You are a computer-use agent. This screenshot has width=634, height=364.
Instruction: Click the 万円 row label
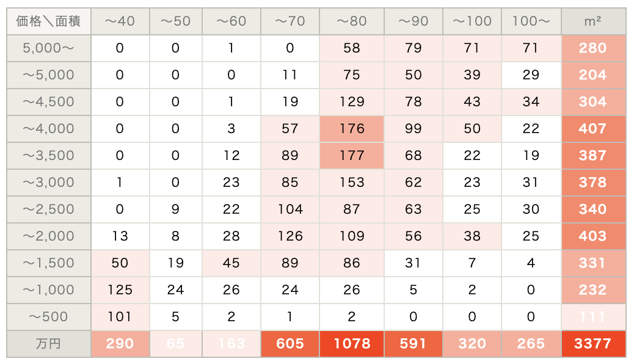[48, 344]
